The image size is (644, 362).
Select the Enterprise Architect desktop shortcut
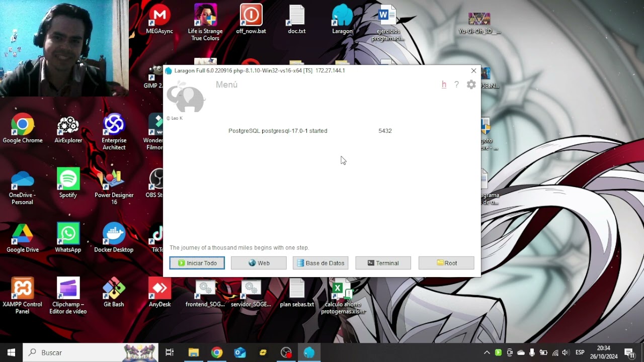(114, 132)
